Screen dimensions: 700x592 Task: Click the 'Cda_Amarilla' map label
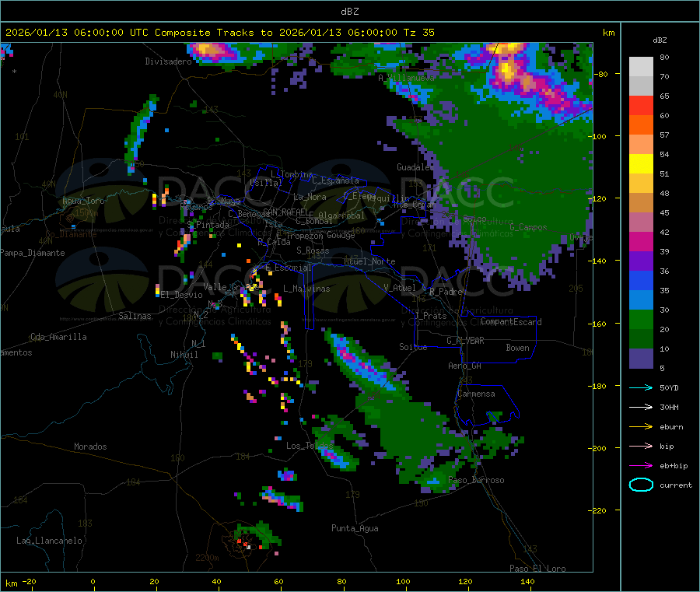tap(58, 337)
